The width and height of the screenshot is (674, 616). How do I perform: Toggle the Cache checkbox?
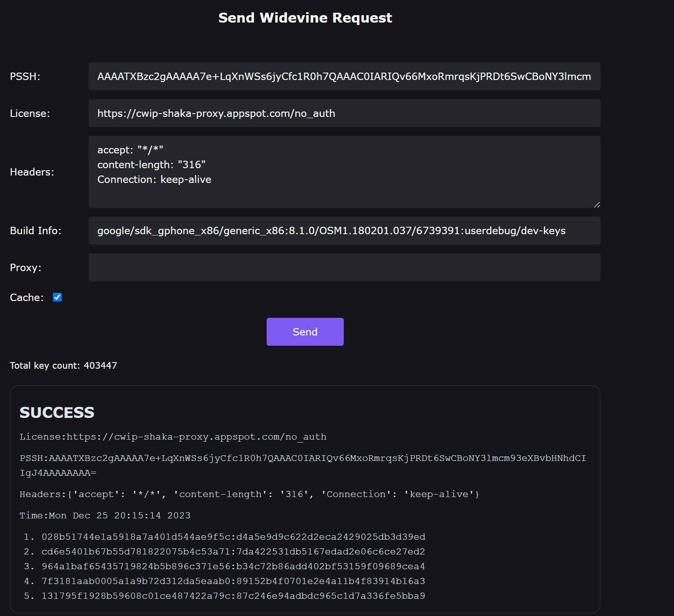57,297
